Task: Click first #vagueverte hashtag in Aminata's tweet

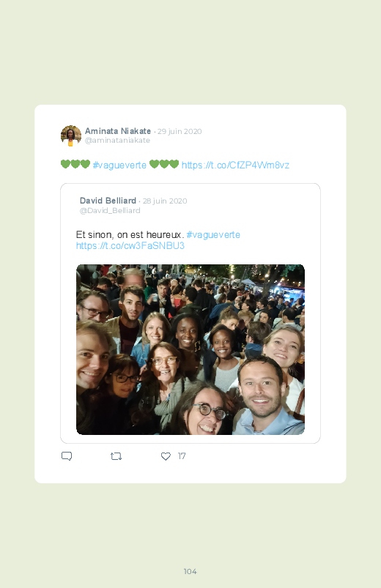Action: click(119, 165)
